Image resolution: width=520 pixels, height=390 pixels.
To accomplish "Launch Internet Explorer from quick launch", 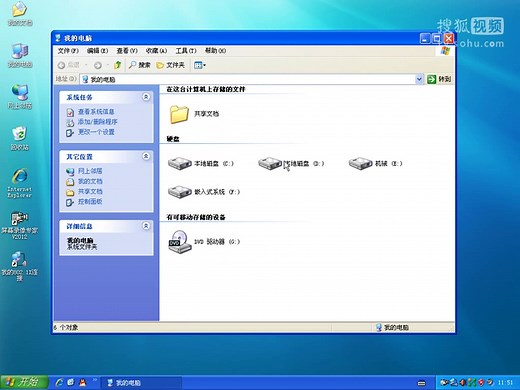I will (x=60, y=382).
